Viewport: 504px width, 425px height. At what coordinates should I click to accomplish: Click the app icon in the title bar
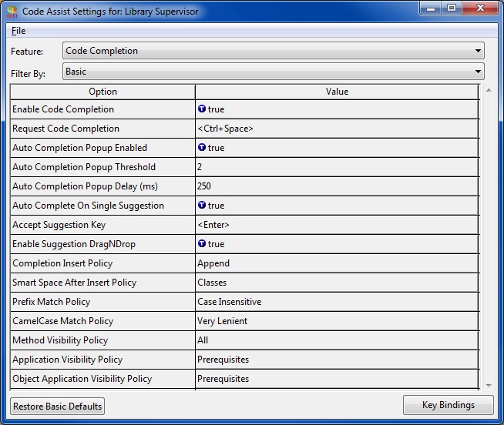click(12, 12)
